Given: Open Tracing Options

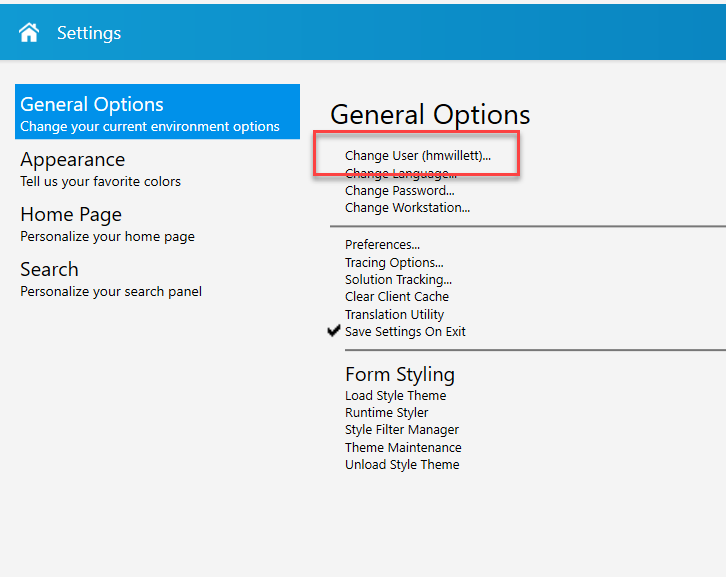Looking at the screenshot, I should (x=394, y=262).
